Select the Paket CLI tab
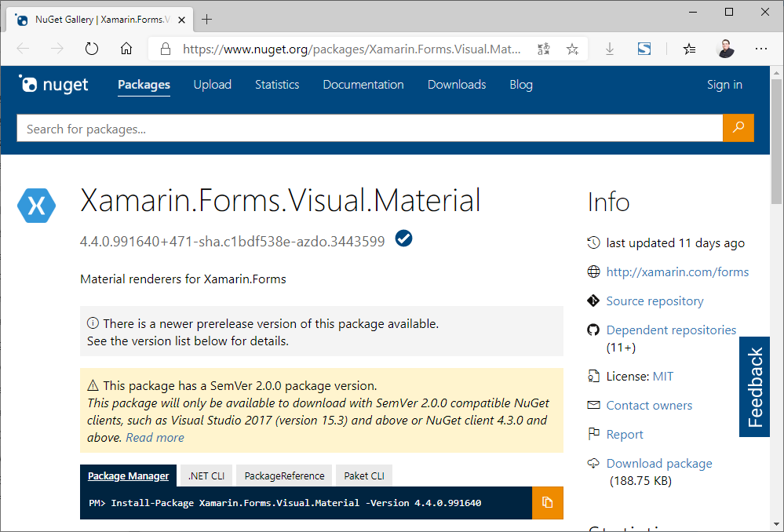 click(x=364, y=476)
